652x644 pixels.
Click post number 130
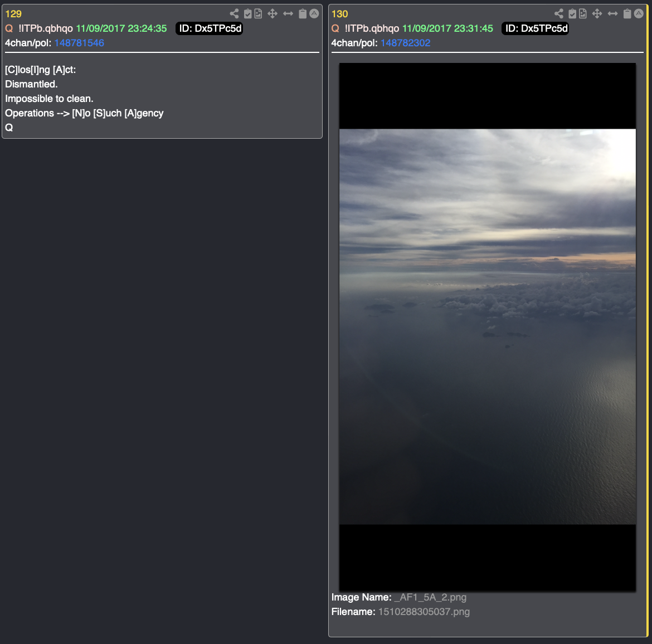point(340,14)
